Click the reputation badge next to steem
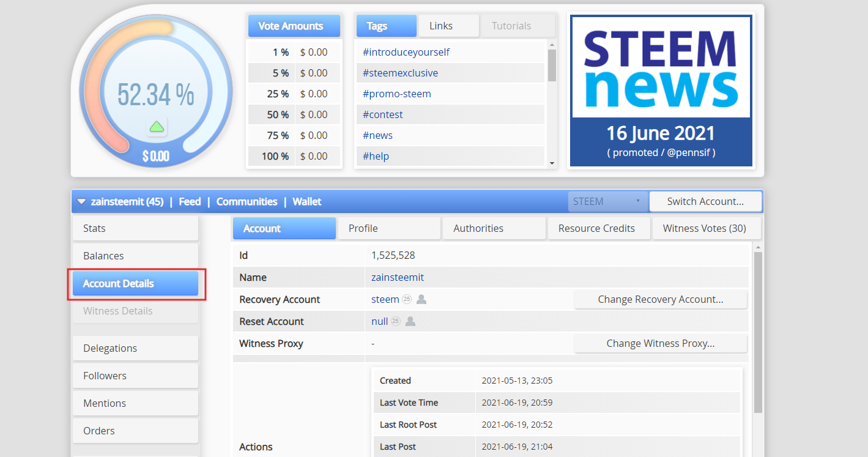This screenshot has width=868, height=457. (407, 299)
